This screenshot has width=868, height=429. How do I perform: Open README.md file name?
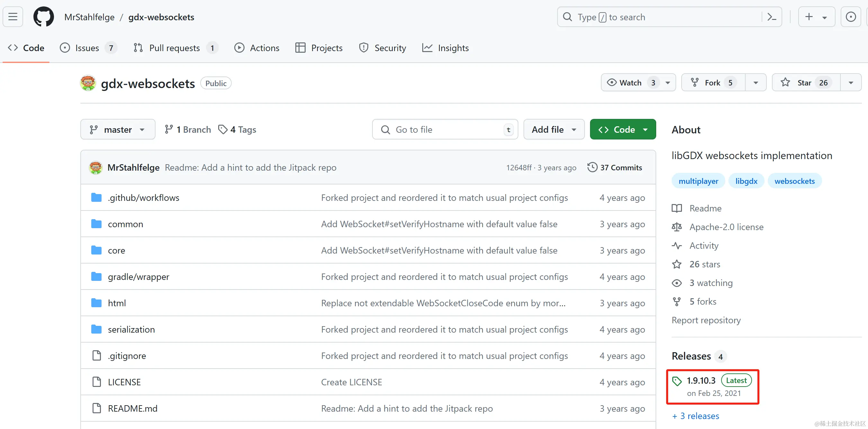click(x=132, y=408)
